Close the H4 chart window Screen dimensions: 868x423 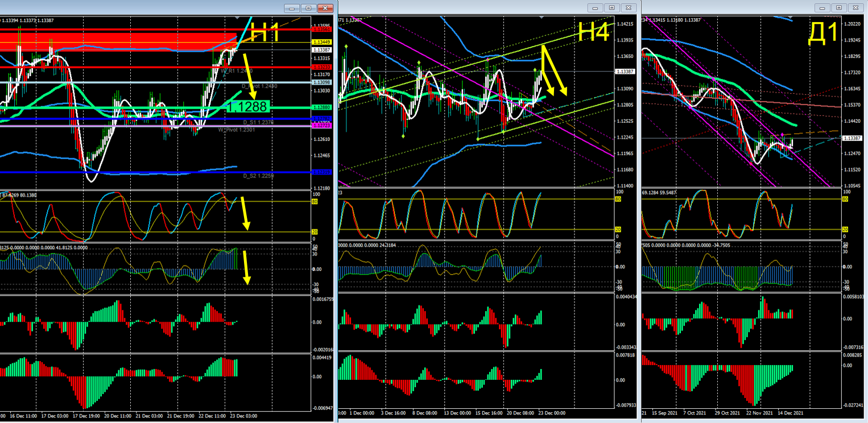point(628,8)
